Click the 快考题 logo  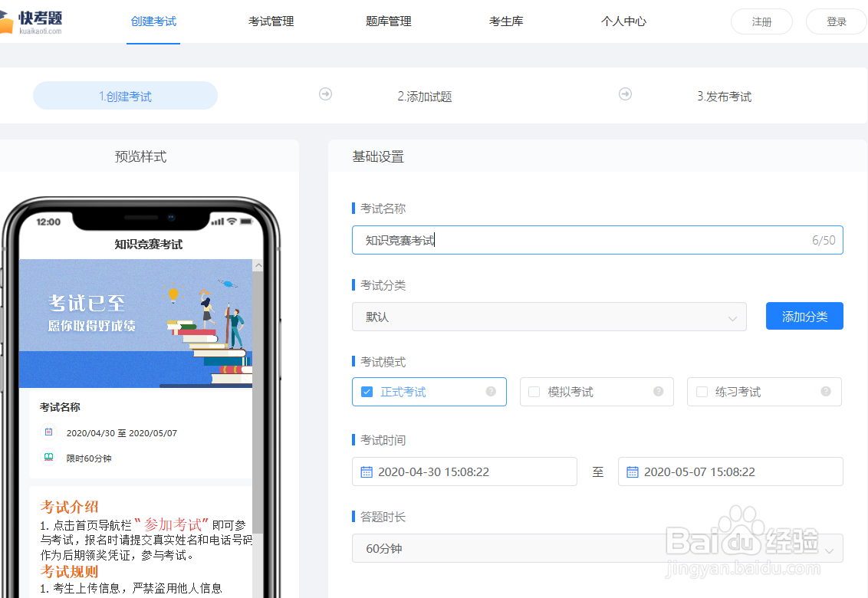[x=31, y=22]
